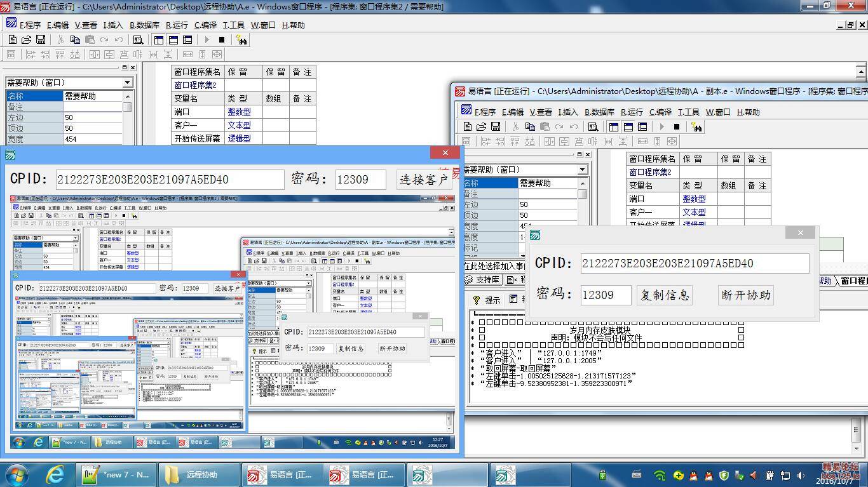Open new 7 Notepad++ taskbar item
The width and height of the screenshot is (868, 487).
(x=117, y=474)
